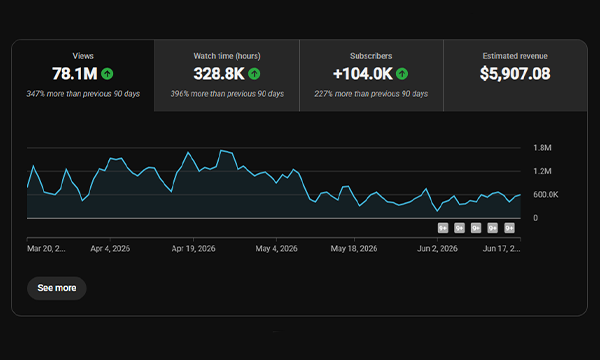Click the See more button
Screen dimensions: 600x360
click(x=57, y=288)
